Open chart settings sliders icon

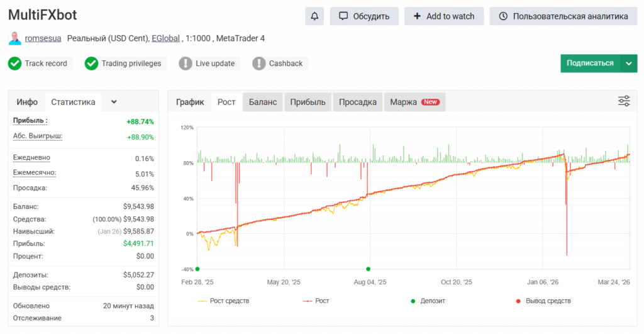click(x=624, y=101)
